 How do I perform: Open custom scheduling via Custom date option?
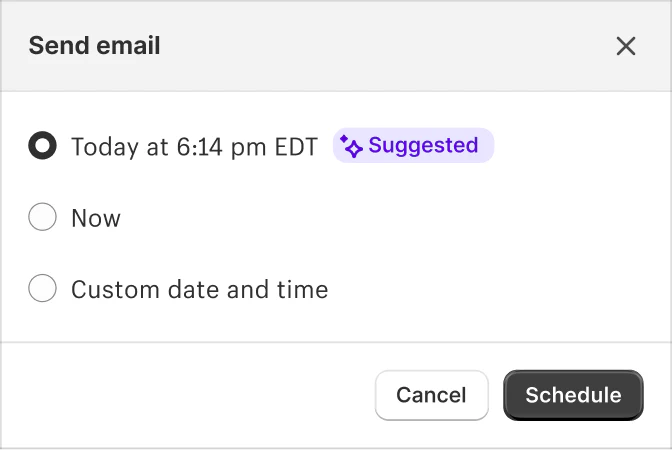coord(42,290)
